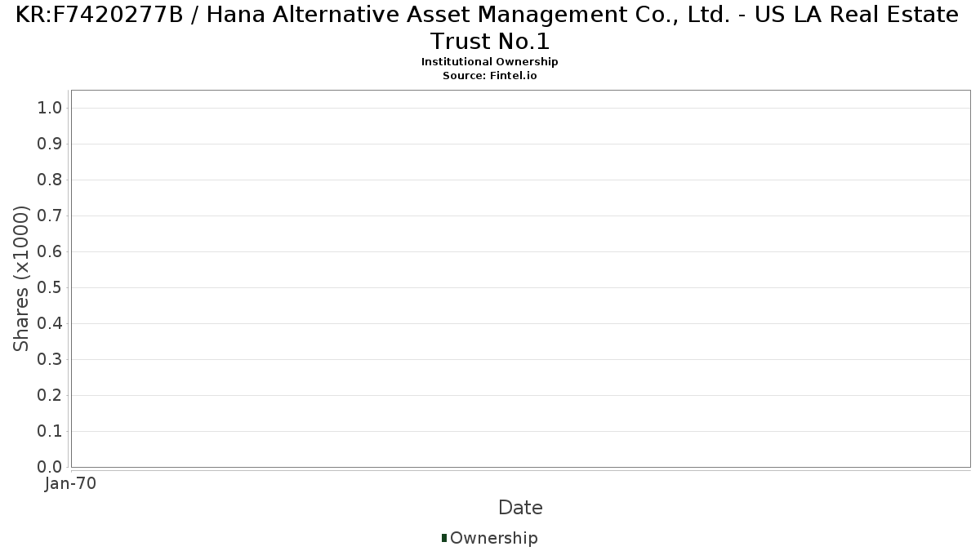
Task: Click the Shares (x1000) y-axis title
Action: (21, 279)
